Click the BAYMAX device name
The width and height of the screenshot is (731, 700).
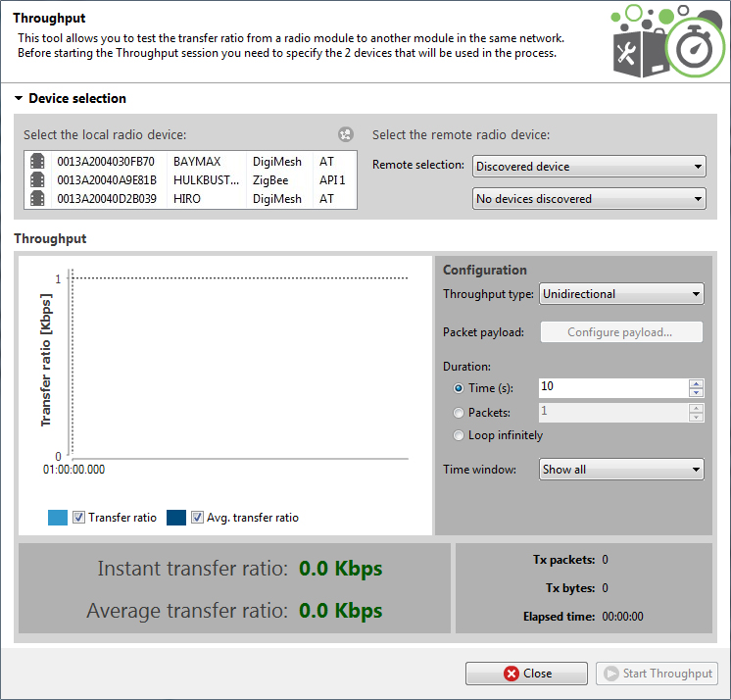tap(197, 162)
